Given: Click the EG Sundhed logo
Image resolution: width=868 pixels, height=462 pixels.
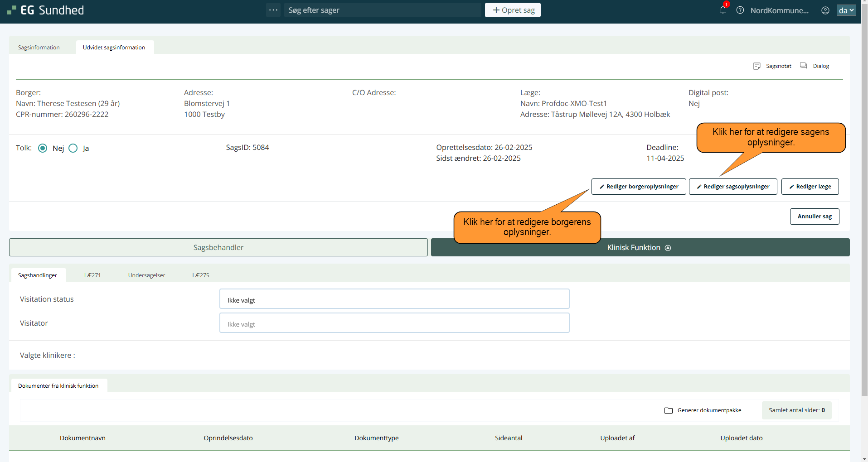Looking at the screenshot, I should point(46,10).
